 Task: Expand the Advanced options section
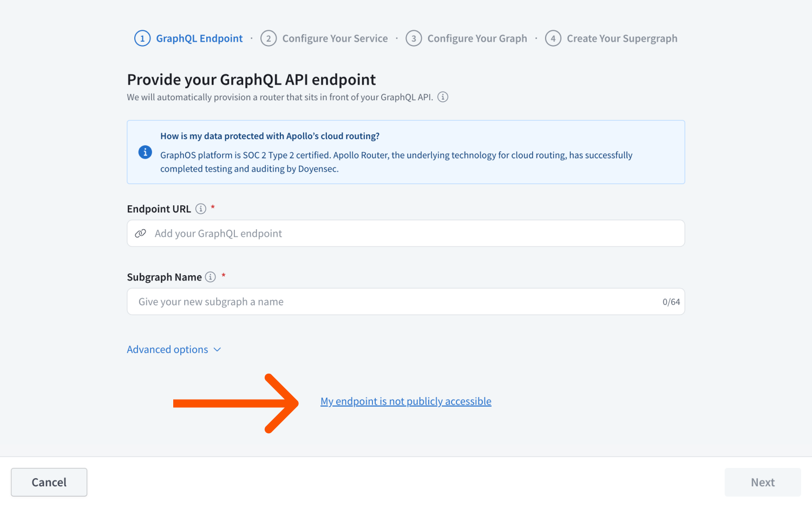pos(167,349)
